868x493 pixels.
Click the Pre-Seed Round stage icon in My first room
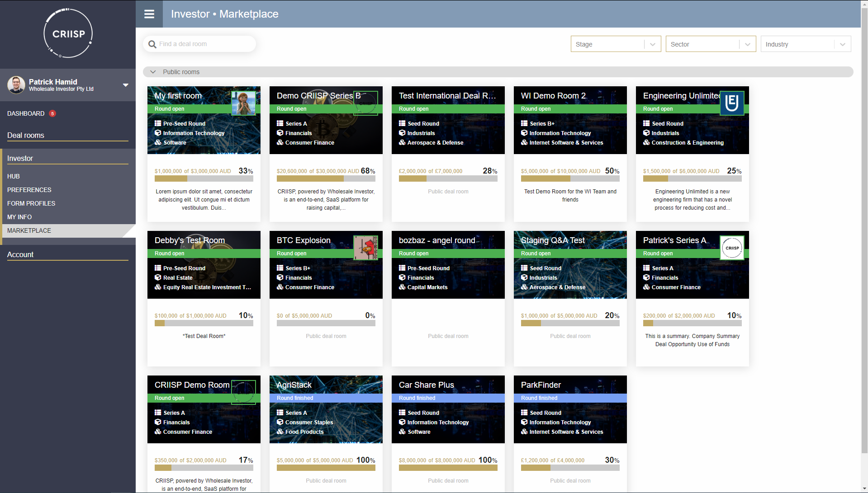pos(158,123)
